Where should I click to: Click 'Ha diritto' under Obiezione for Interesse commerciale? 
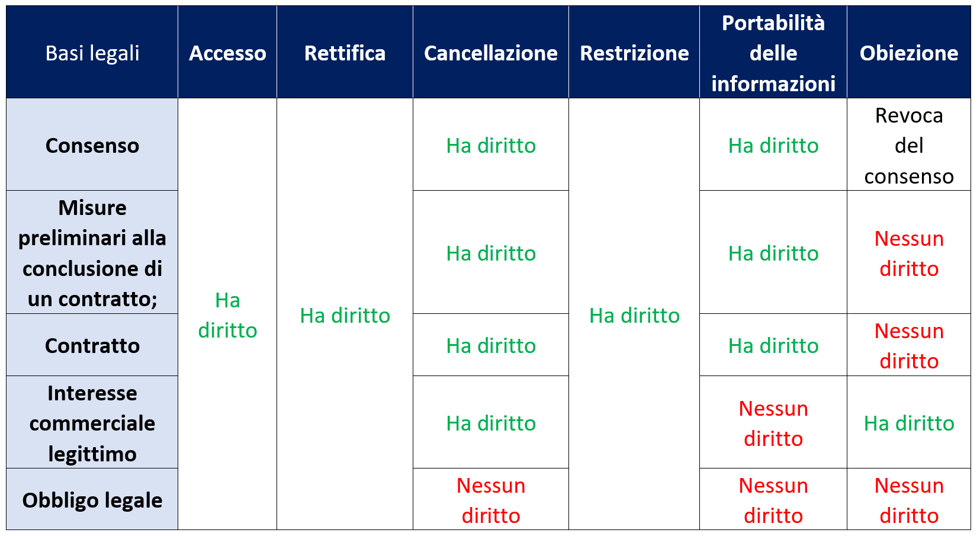point(909,422)
